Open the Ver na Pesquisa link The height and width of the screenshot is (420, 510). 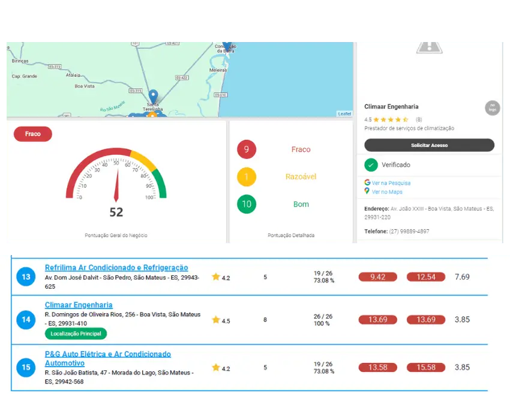[x=391, y=183]
